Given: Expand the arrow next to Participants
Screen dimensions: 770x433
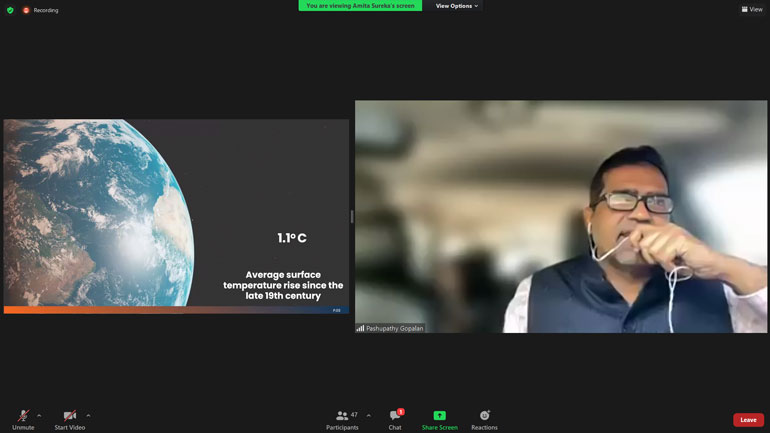Looking at the screenshot, I should 368,415.
